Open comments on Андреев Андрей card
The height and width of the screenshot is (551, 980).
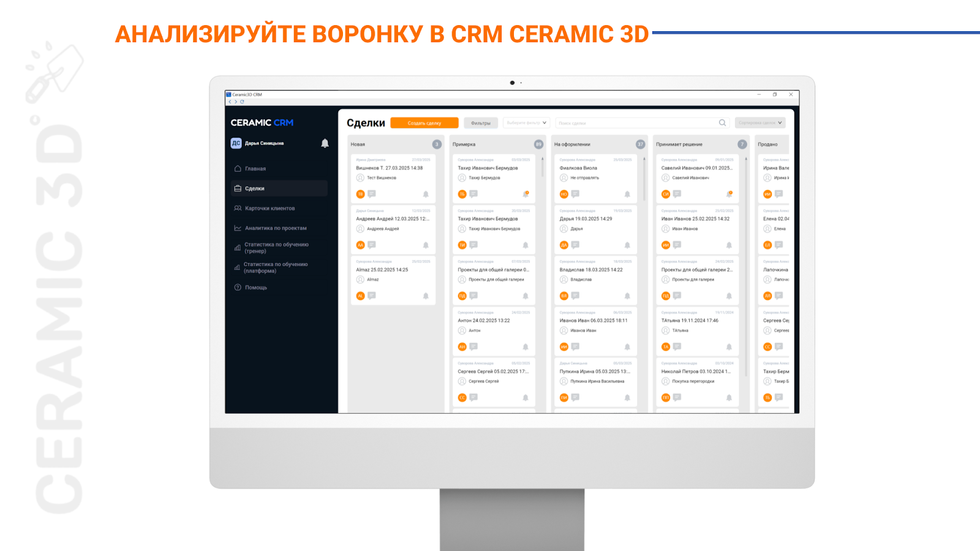point(372,245)
